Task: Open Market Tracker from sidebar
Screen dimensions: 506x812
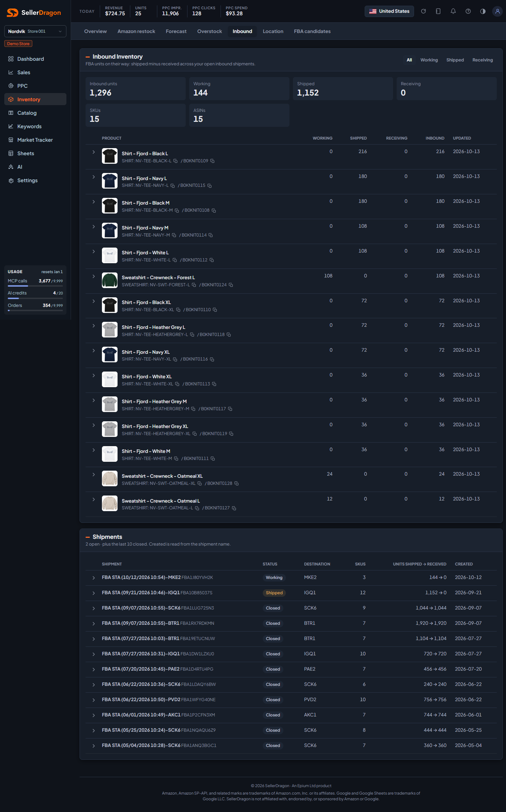Action: 35,140
